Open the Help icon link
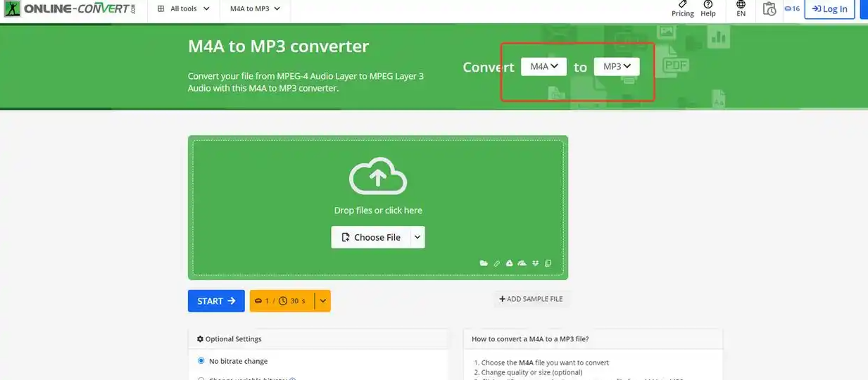Viewport: 868px width, 380px height. point(707,8)
